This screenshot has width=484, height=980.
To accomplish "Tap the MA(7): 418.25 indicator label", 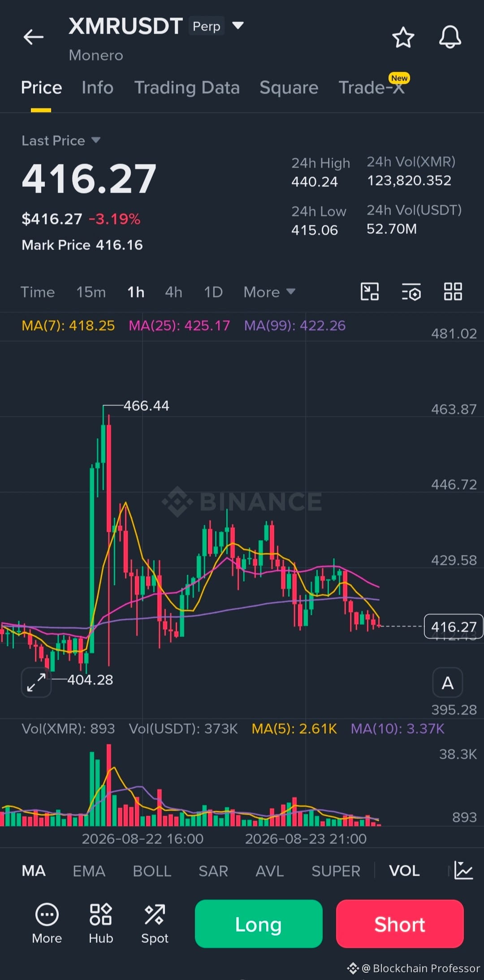I will tap(68, 326).
